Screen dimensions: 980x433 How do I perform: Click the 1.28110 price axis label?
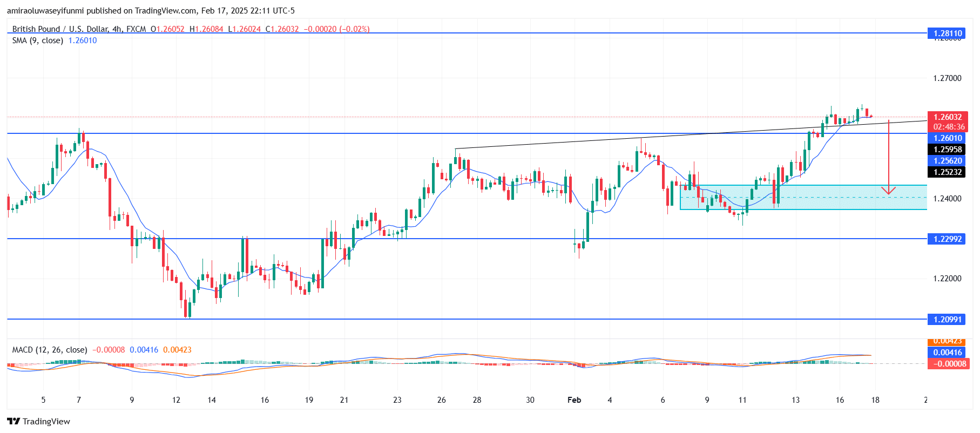tap(948, 33)
